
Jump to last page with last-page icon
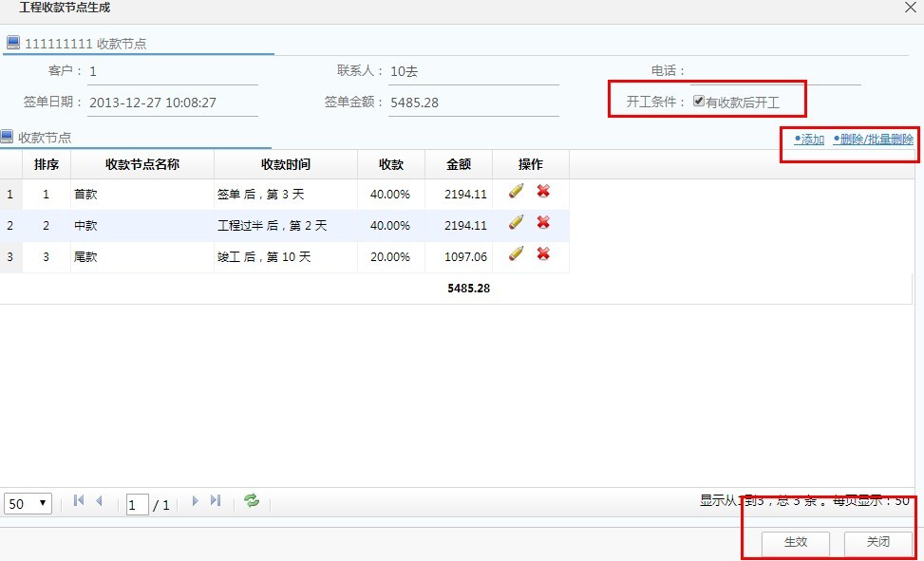click(x=215, y=503)
